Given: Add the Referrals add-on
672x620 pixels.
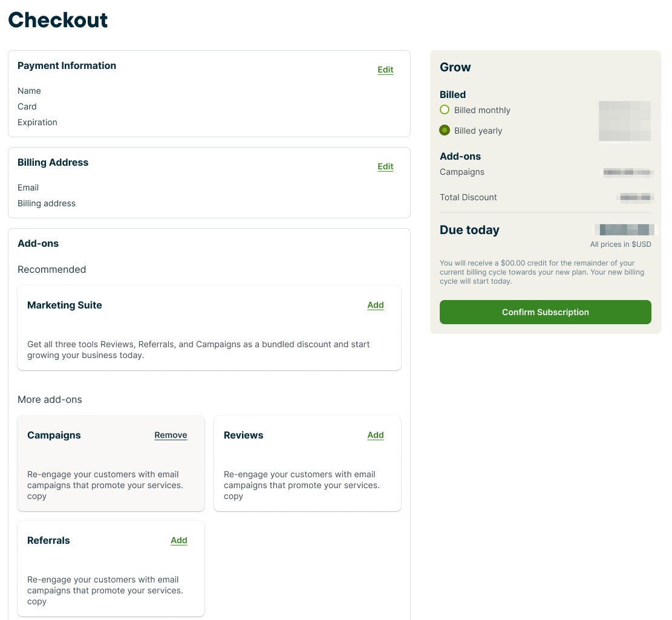Looking at the screenshot, I should point(179,541).
